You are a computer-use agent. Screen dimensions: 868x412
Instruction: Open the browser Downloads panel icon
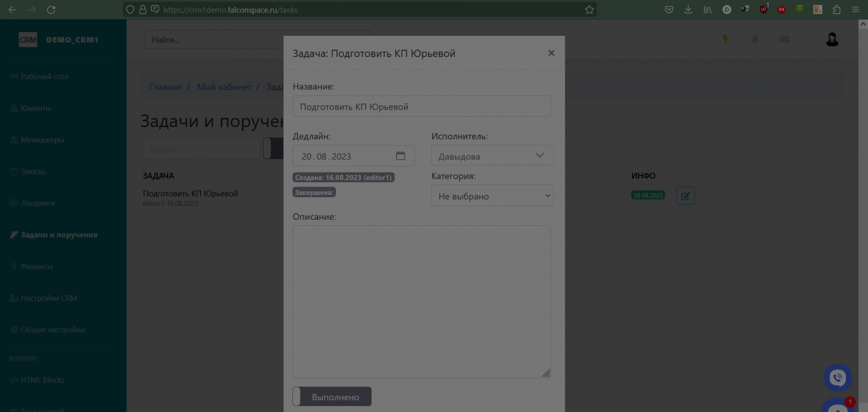point(688,10)
